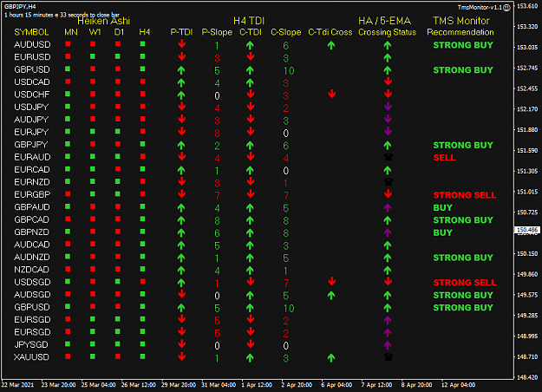Screen dimensions: 542x392
Task: Click the AUDUSD P-TDI red down arrow
Action: pyautogui.click(x=181, y=44)
